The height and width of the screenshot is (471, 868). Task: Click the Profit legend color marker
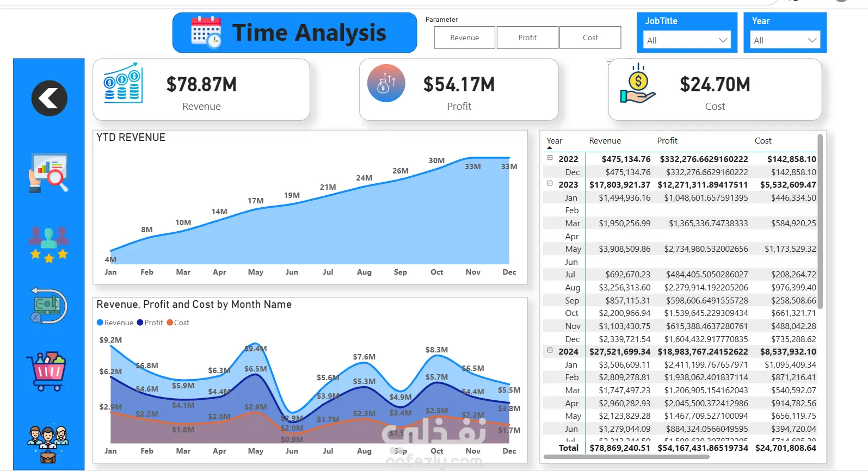coord(140,323)
